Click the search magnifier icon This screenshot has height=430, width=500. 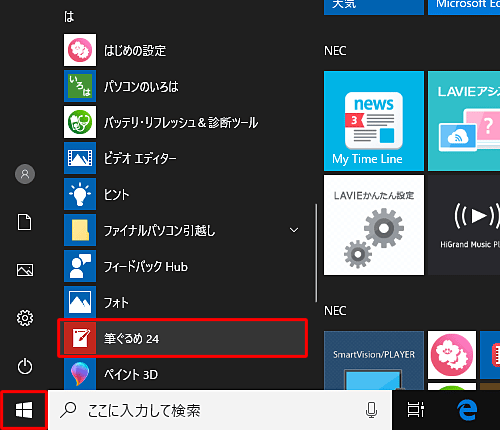[x=68, y=410]
